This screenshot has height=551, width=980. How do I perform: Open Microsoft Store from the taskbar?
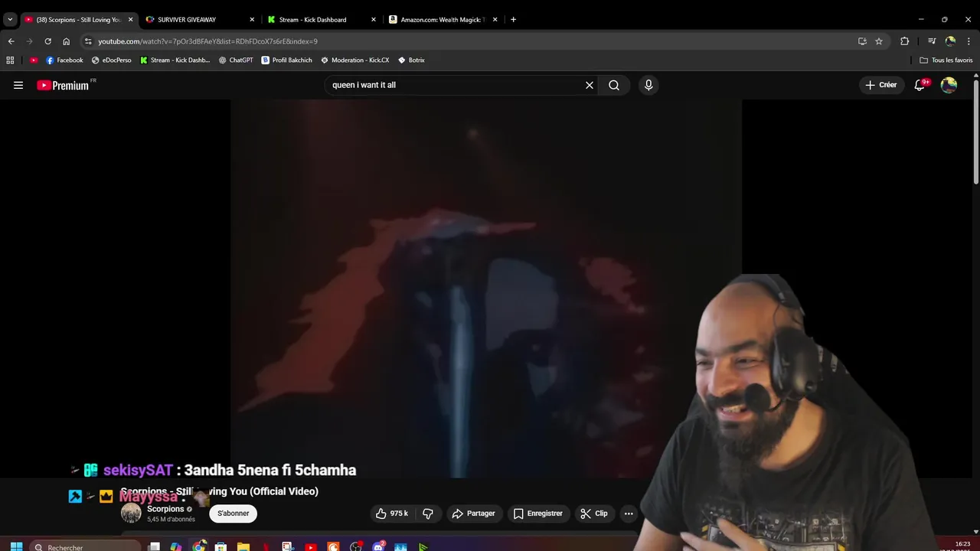point(220,546)
